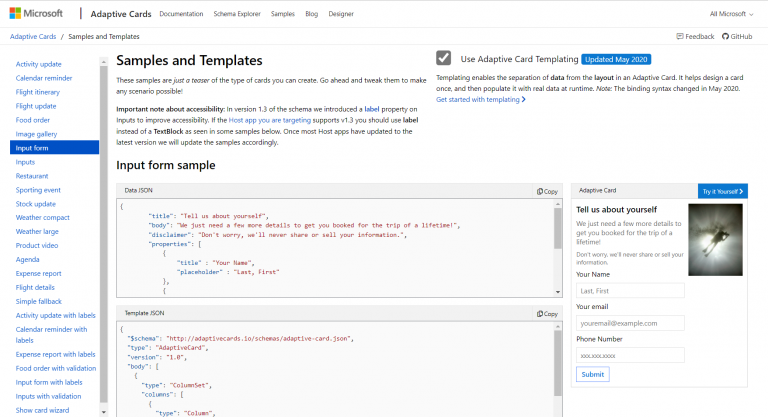Click the Submit button in card
Viewport: 768px width, 417px height.
(593, 374)
